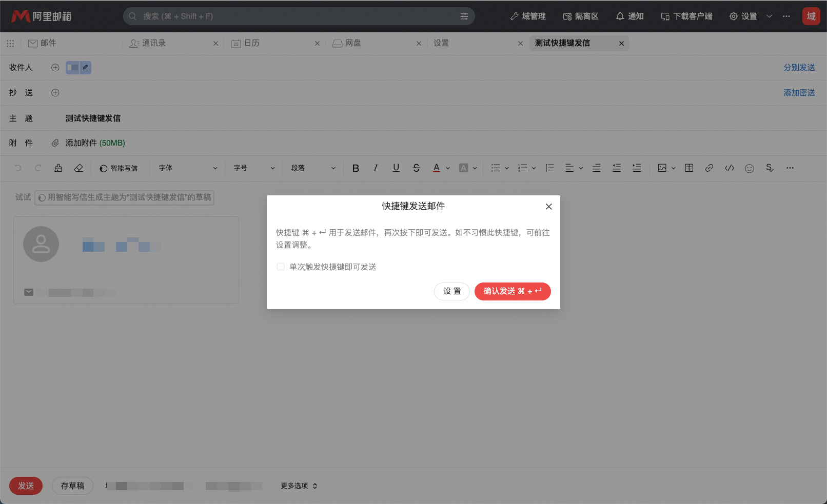Viewport: 827px width, 504px height.
Task: Open the emoji picker icon
Action: click(749, 168)
